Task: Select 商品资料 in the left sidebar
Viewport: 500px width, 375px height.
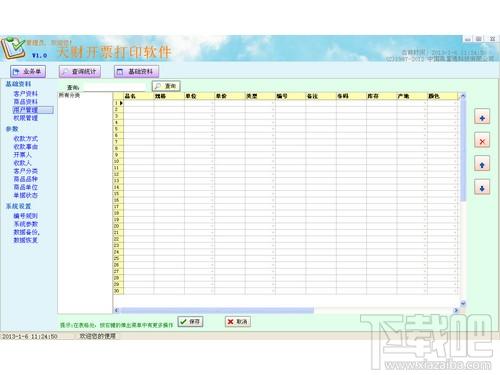Action: 26,102
